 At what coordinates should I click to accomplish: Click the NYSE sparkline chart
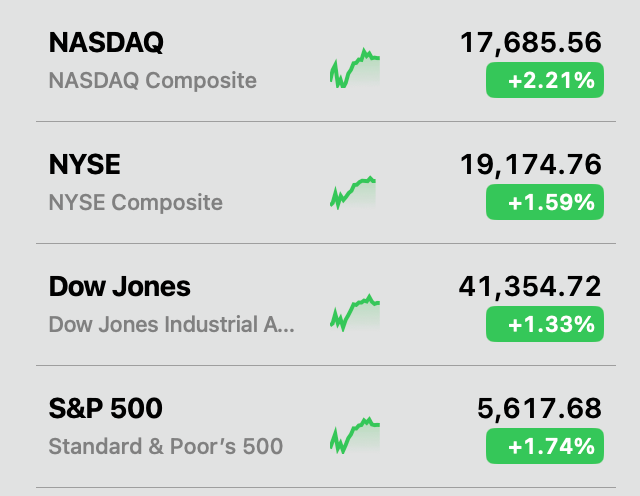point(355,192)
